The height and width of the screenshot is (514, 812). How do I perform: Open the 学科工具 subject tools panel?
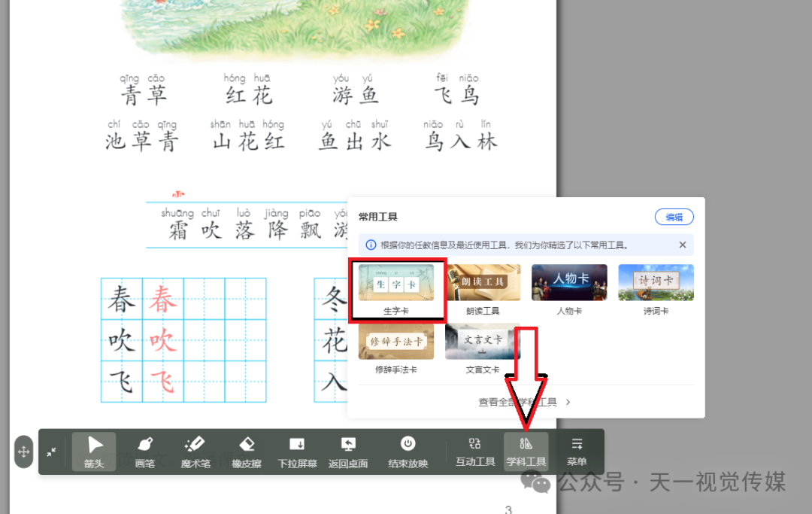pos(526,452)
